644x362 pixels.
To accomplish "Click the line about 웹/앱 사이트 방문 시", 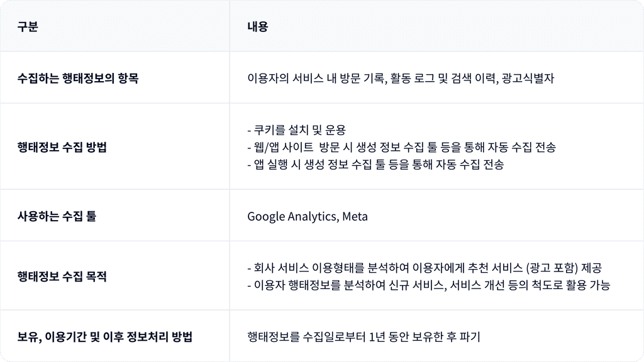I will pos(401,147).
